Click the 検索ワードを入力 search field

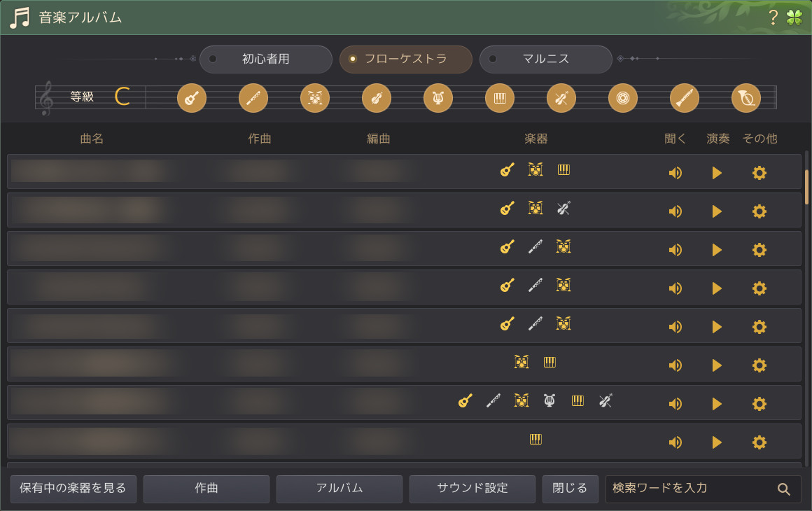click(689, 489)
